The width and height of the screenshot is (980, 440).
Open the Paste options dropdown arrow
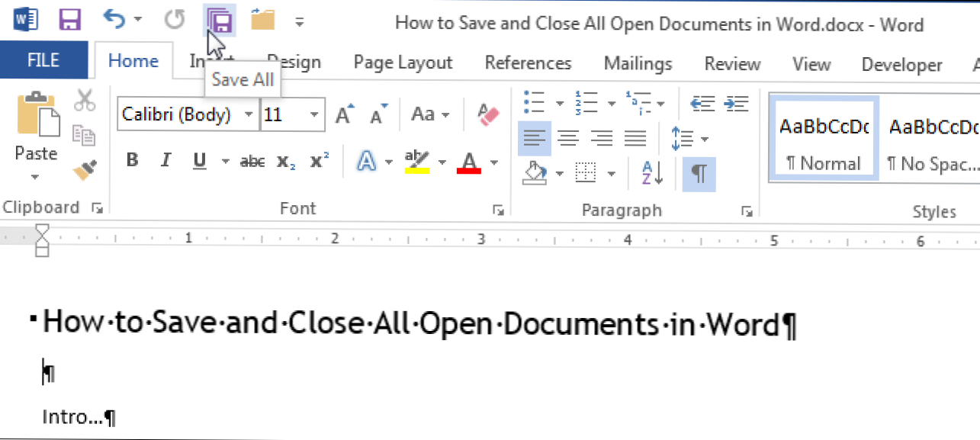click(35, 177)
